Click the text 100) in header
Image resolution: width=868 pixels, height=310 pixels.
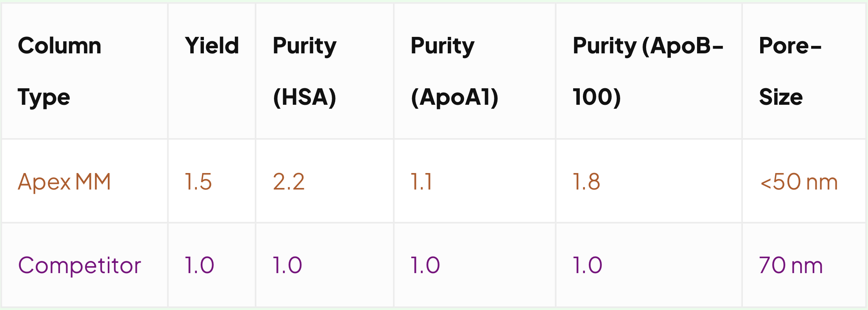tap(597, 97)
